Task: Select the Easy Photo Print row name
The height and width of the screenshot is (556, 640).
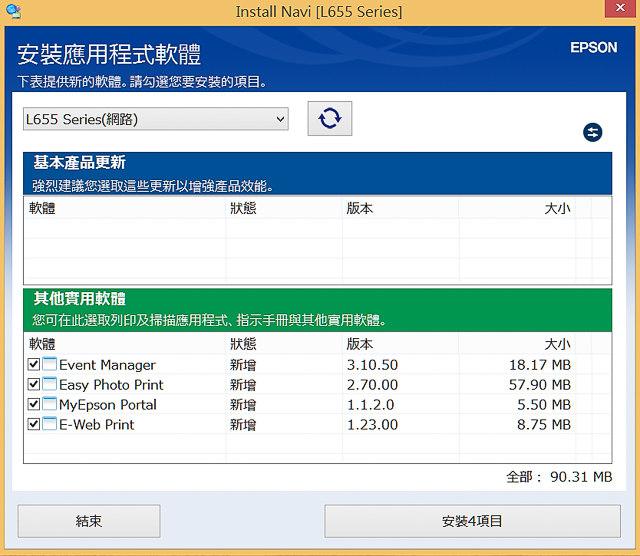Action: (x=111, y=385)
